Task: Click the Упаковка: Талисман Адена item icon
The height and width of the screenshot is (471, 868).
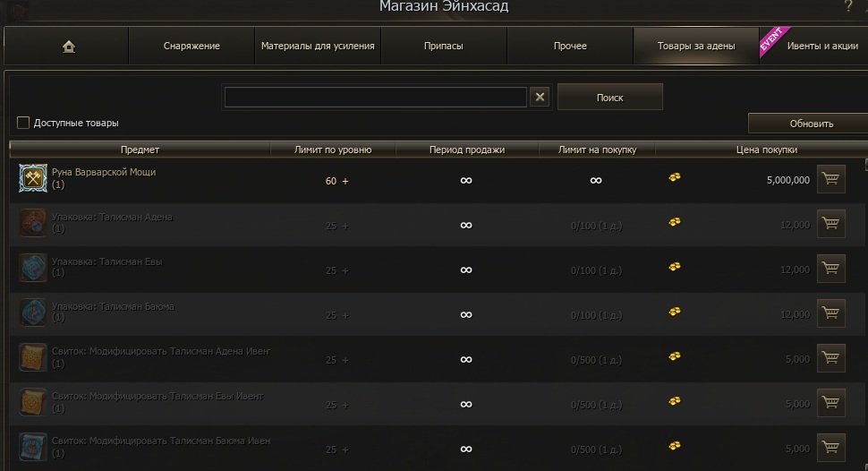Action: click(33, 223)
